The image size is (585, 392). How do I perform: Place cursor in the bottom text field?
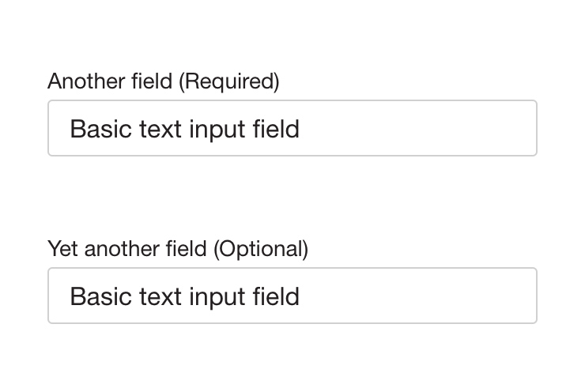[x=292, y=296]
